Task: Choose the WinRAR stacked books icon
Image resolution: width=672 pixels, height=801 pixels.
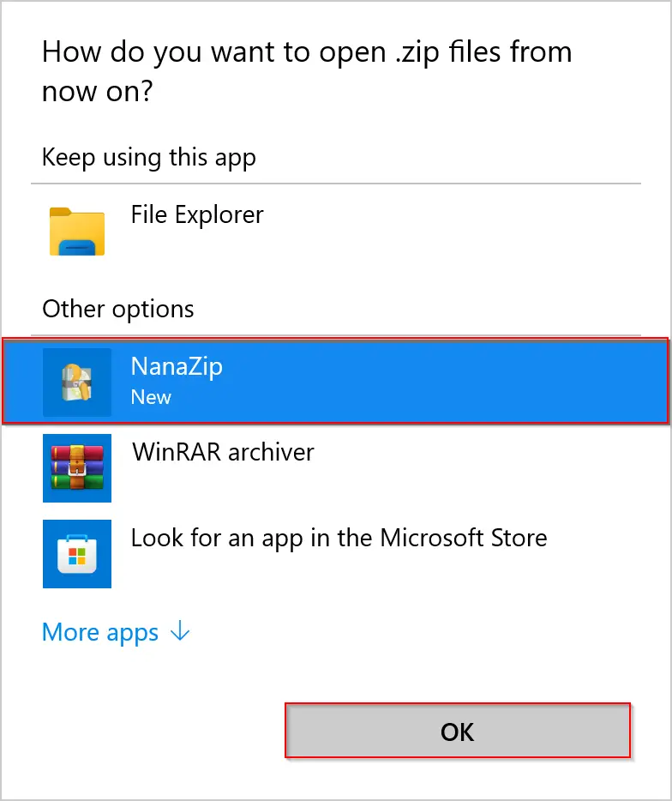Action: [77, 468]
